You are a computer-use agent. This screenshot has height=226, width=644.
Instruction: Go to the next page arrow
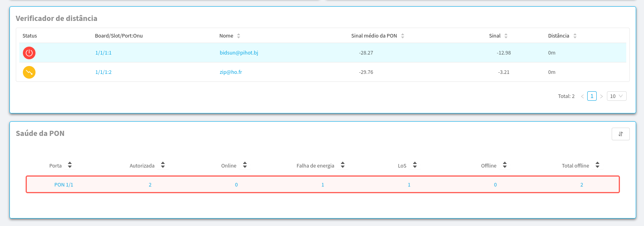coord(601,96)
